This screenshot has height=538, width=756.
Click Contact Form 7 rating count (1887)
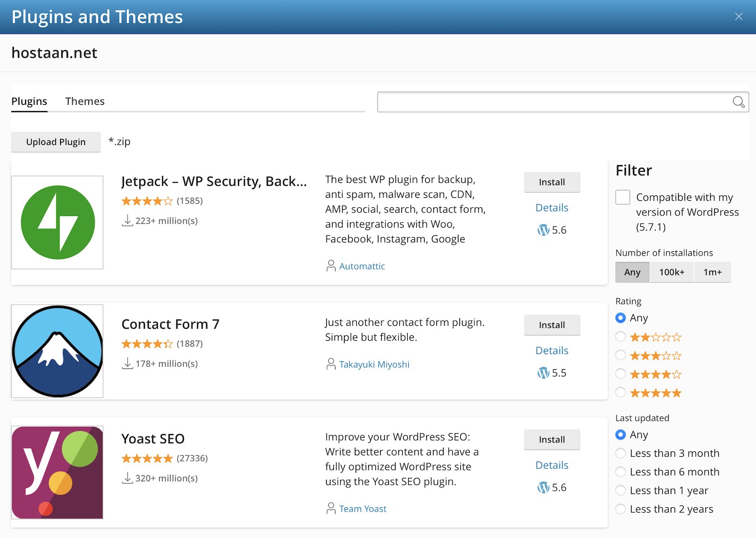pyautogui.click(x=189, y=344)
